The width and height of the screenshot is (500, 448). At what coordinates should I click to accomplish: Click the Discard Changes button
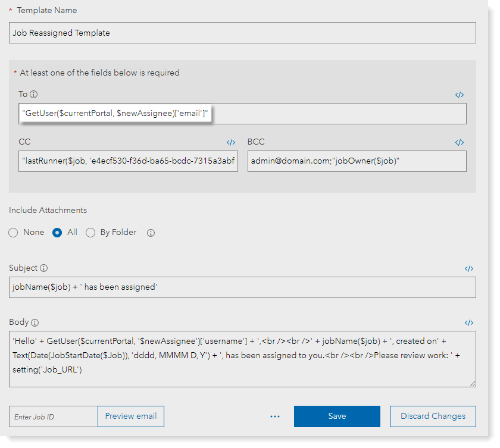coord(433,416)
